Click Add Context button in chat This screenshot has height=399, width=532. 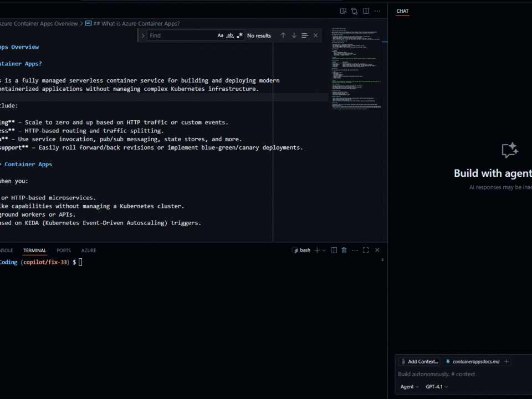(420, 362)
